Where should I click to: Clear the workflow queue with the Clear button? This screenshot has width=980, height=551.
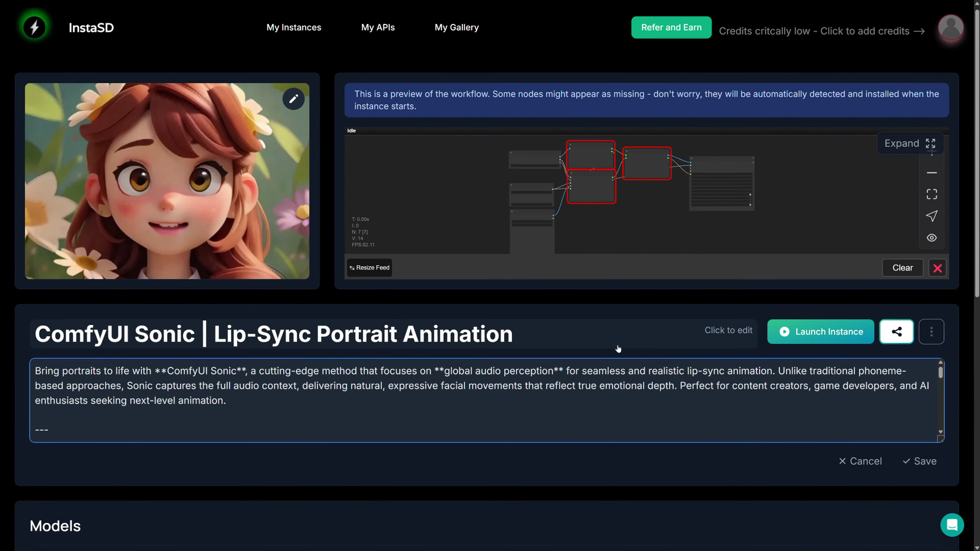coord(902,268)
